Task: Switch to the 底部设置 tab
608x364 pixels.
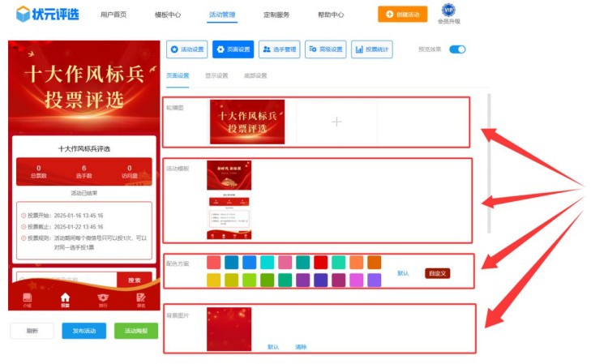Action: tap(255, 75)
